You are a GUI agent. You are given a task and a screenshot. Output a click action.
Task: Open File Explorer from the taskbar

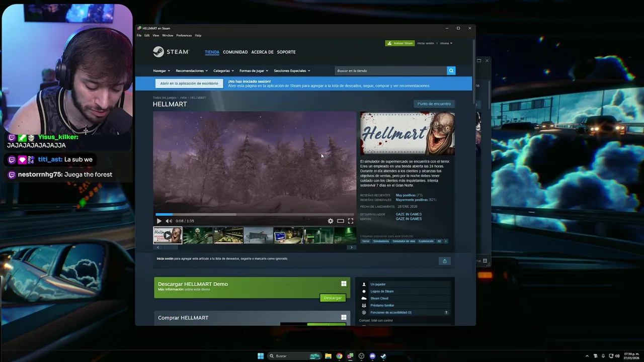pyautogui.click(x=328, y=356)
